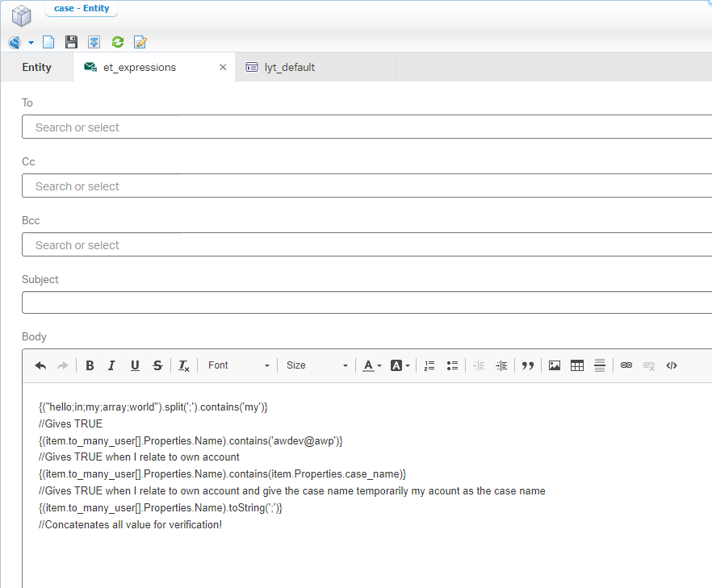Close the et_expressions tab

coord(223,68)
